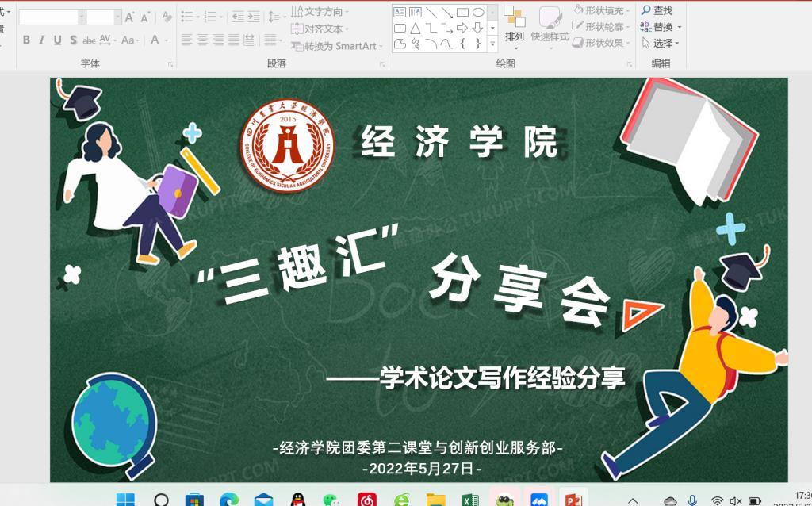The height and width of the screenshot is (506, 812).
Task: Click the slide title 经济学院
Action: pos(459,143)
